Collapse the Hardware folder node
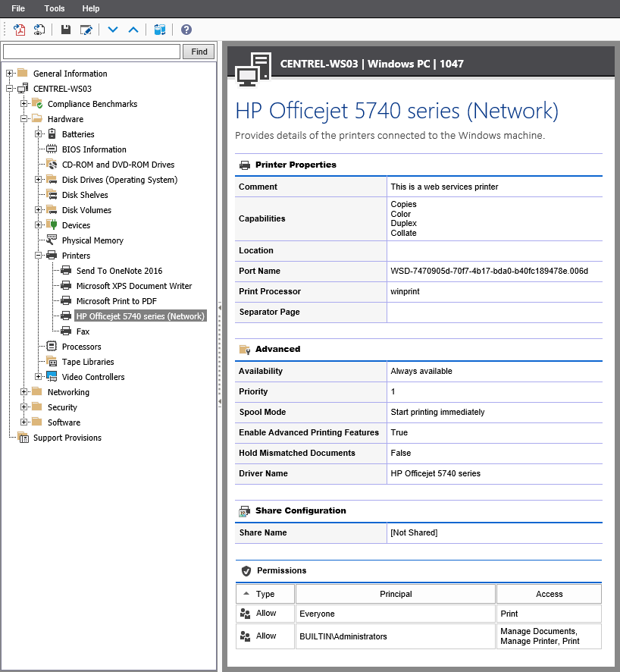The height and width of the screenshot is (672, 620). coord(24,119)
